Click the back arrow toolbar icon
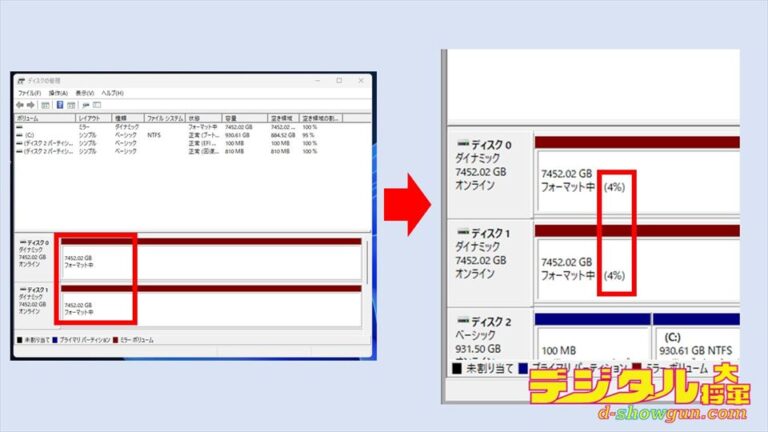The height and width of the screenshot is (432, 768). pos(20,104)
